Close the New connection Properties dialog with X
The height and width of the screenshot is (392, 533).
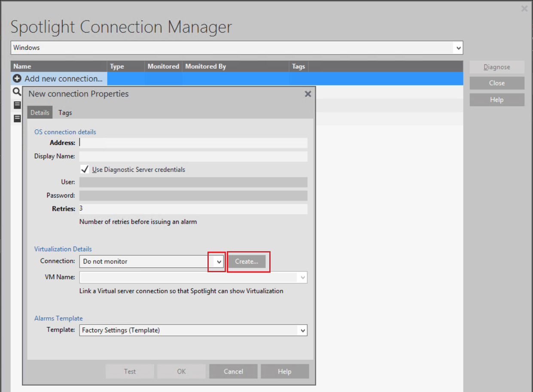pos(308,94)
